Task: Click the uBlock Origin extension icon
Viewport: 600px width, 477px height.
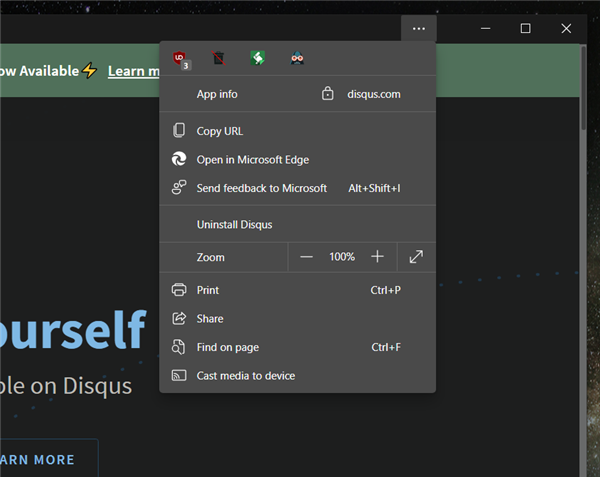Action: tap(179, 59)
